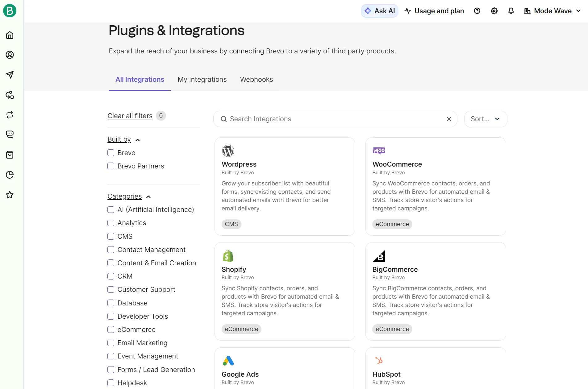Viewport: 588px width, 389px height.
Task: Open the Automations sidebar icon
Action: (10, 95)
